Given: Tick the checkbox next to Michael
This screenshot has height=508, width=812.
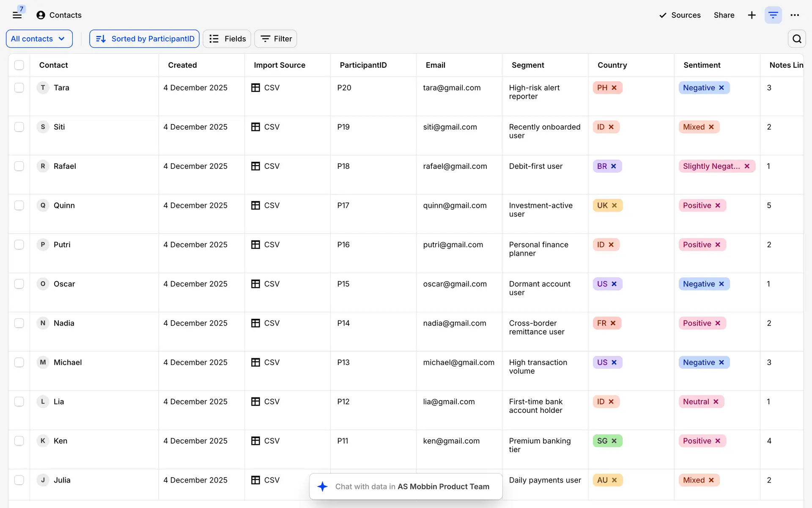Looking at the screenshot, I should [x=19, y=362].
